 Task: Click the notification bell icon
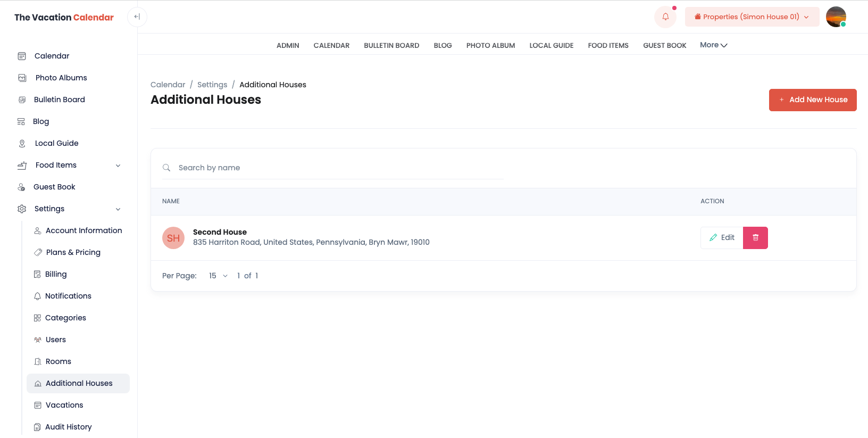[x=665, y=17]
